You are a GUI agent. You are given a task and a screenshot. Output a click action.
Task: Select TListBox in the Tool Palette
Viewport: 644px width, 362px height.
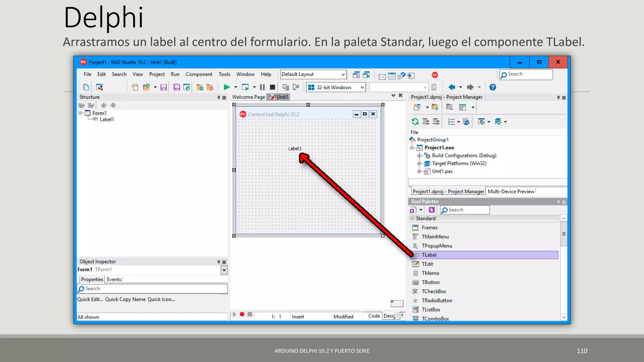pos(431,310)
